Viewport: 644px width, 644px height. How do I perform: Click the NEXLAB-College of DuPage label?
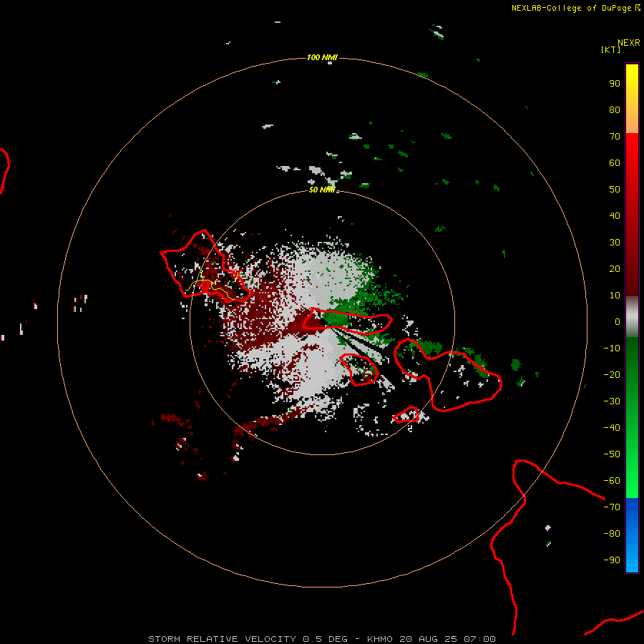[x=575, y=8]
